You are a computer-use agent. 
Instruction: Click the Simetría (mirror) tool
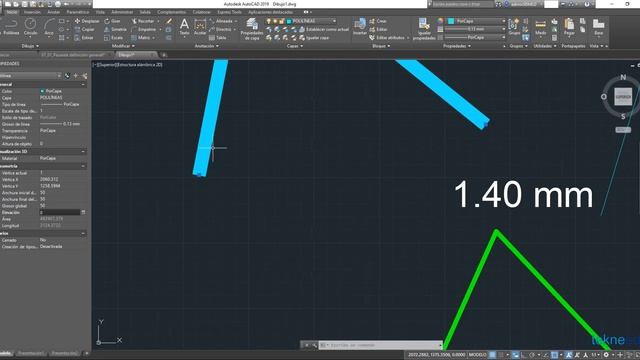tap(115, 29)
